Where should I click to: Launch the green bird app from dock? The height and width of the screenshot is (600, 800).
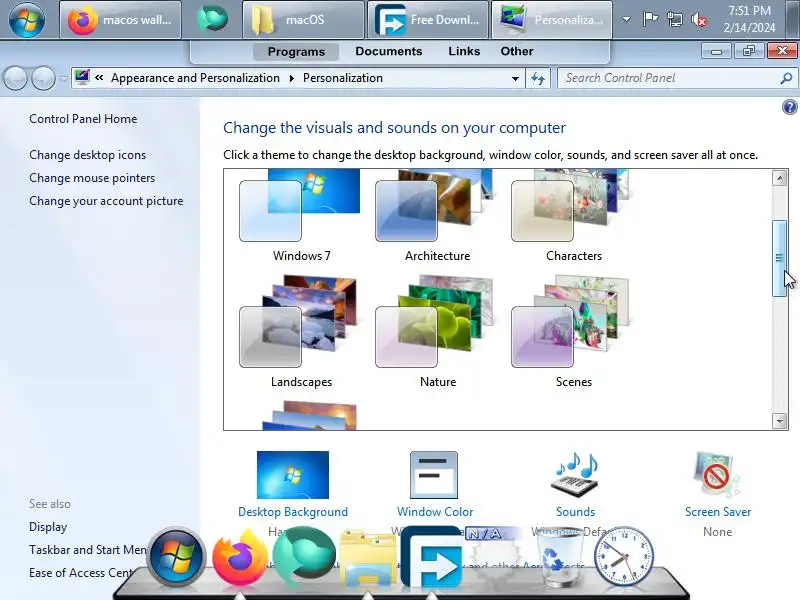click(x=304, y=558)
